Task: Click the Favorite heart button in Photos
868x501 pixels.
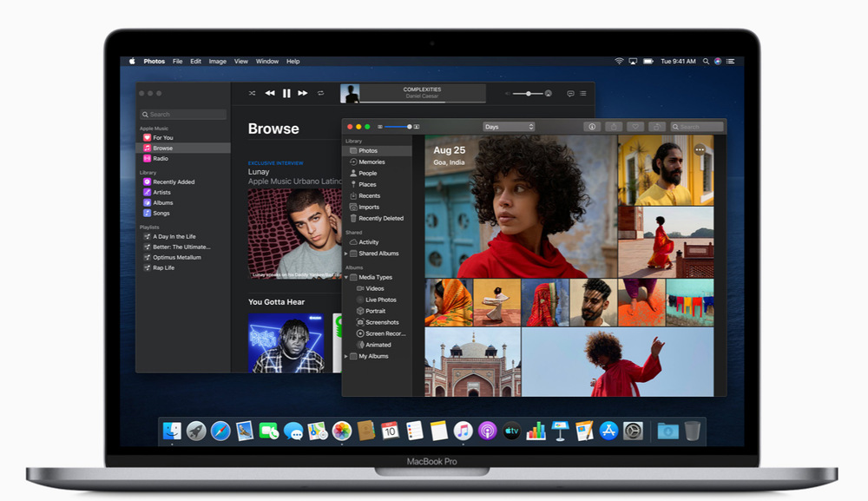Action: click(x=635, y=127)
